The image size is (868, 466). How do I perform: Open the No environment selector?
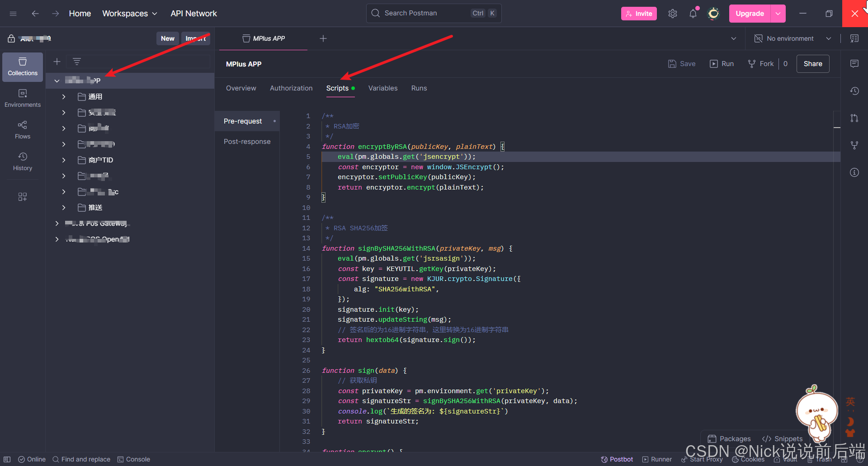click(x=793, y=38)
